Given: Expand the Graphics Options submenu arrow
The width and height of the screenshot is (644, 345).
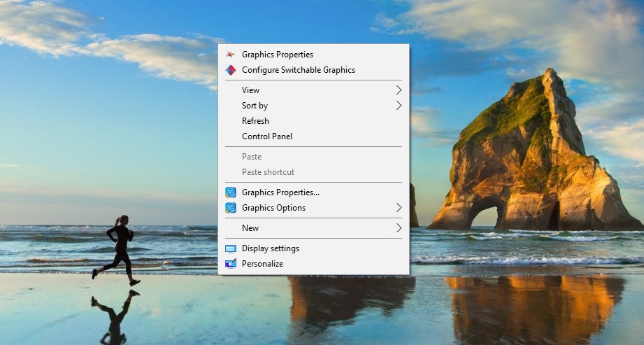Looking at the screenshot, I should (x=399, y=208).
